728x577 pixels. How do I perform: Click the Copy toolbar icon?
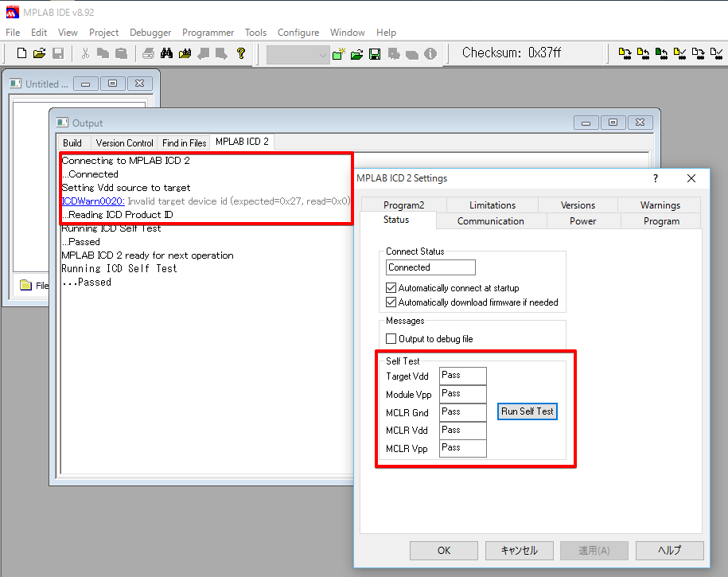point(103,53)
